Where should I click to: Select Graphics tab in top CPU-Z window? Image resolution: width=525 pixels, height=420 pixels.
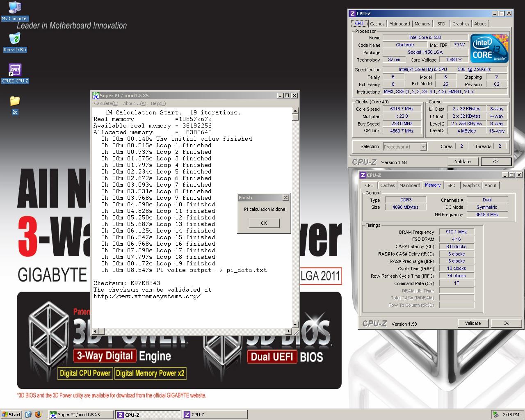tap(461, 24)
